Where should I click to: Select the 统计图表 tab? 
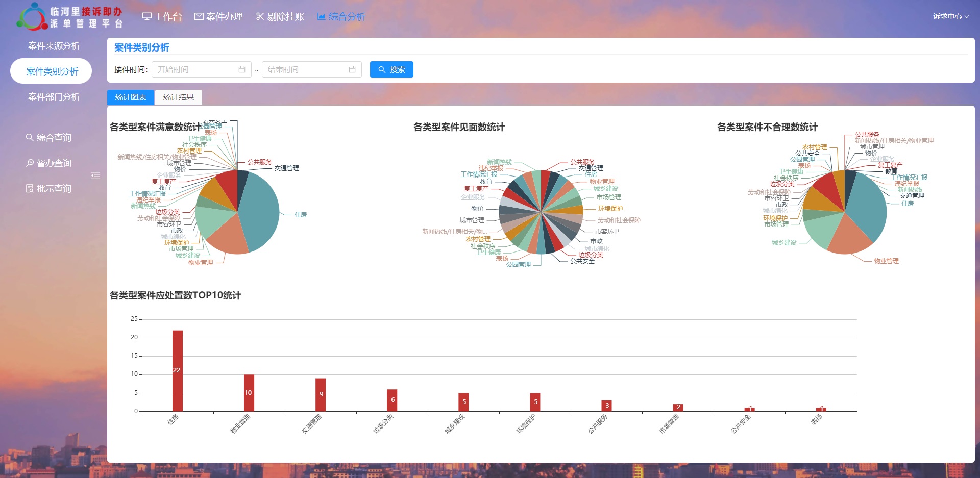coord(131,97)
